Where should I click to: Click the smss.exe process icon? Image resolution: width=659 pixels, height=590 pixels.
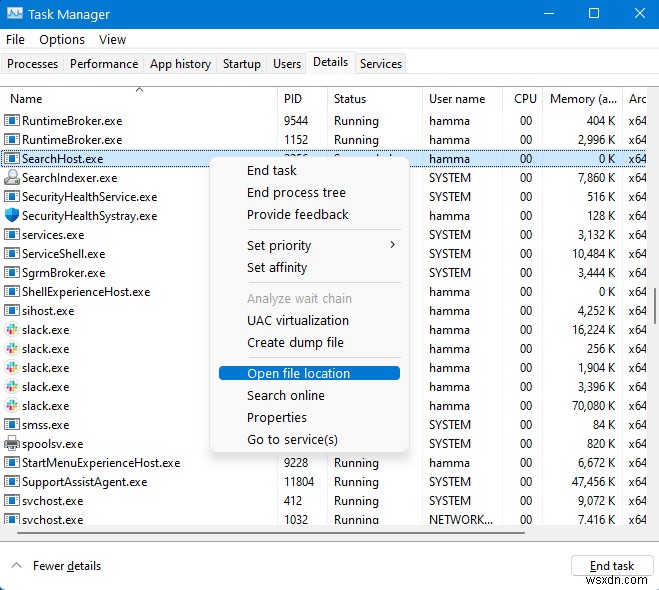pos(12,424)
